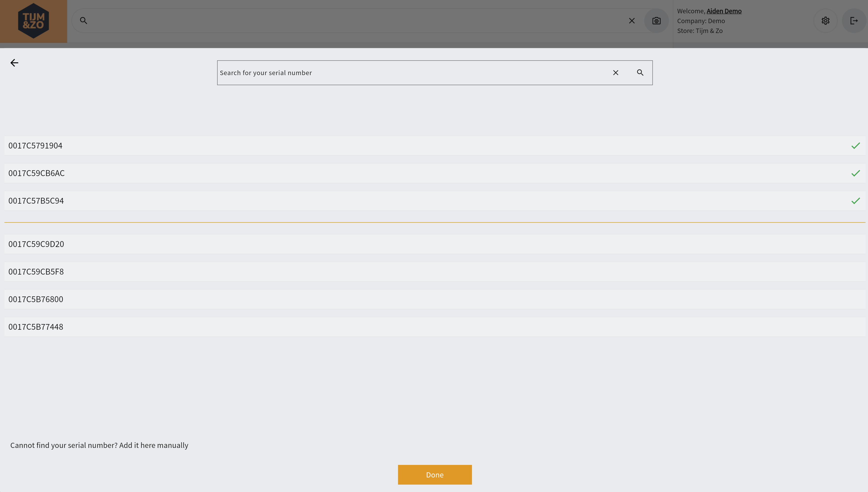Select serial number 0017C59CB5F8
The image size is (868, 492).
[36, 272]
